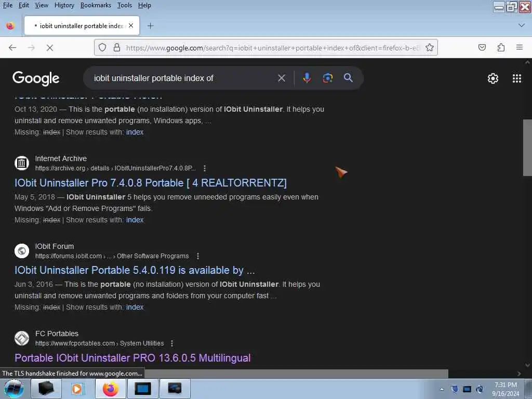This screenshot has height=399, width=532.
Task: Click the network monitor tray icon
Action: tap(467, 389)
